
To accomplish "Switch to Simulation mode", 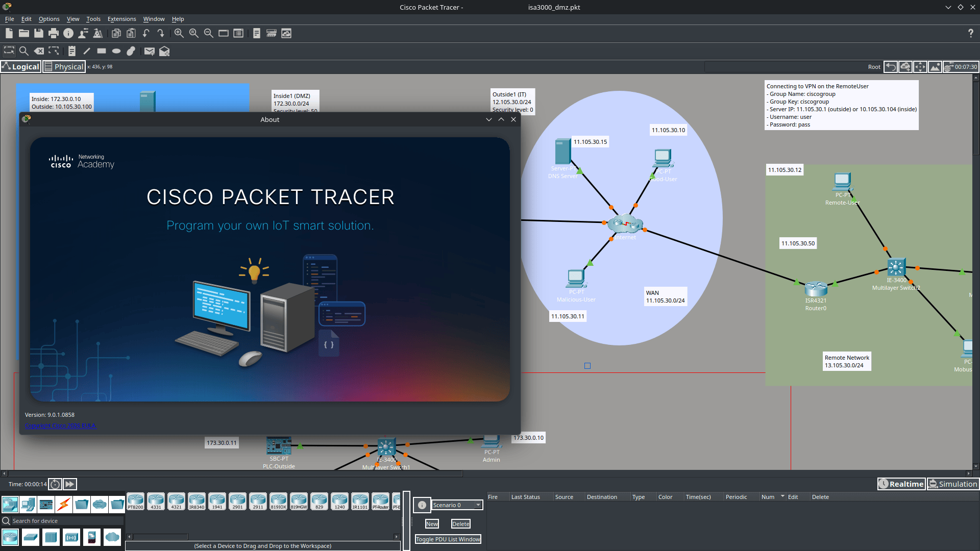I will point(953,484).
